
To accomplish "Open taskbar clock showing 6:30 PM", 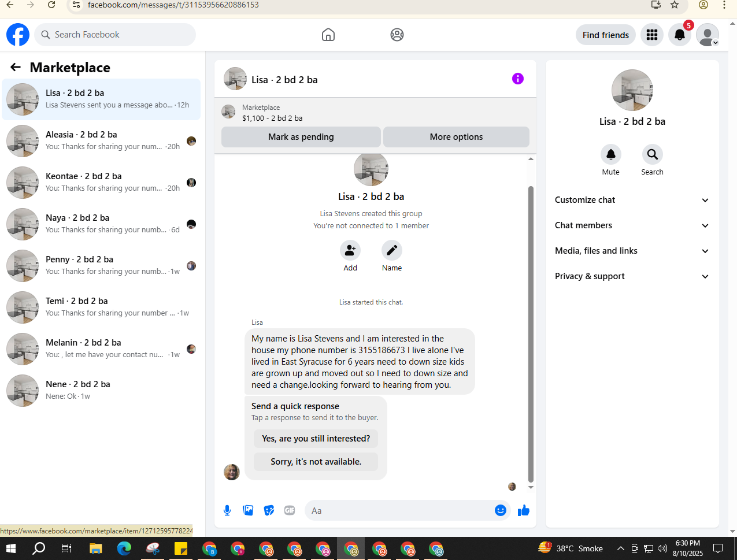I will 687,548.
